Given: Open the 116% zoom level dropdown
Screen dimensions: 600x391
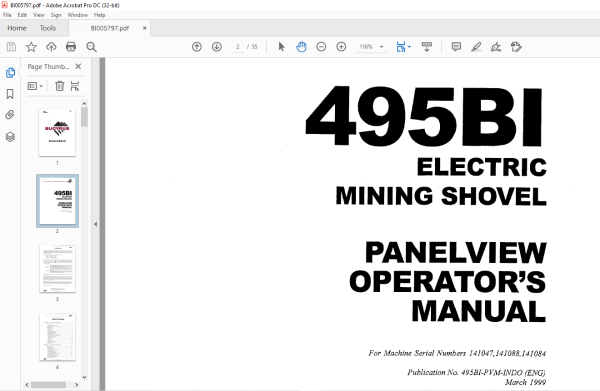Looking at the screenshot, I should tap(371, 47).
